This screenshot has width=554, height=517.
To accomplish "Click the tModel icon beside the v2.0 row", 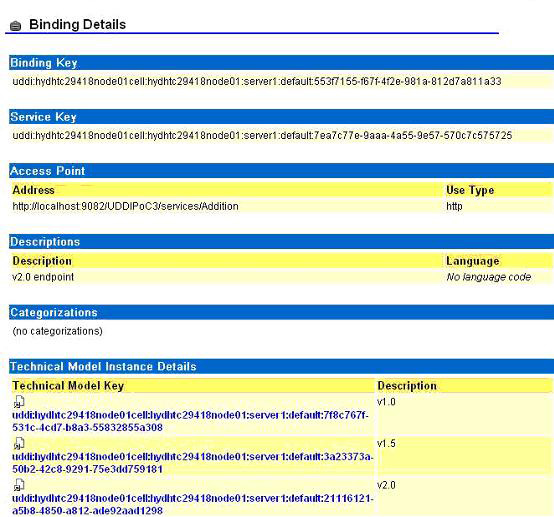I will (19, 485).
